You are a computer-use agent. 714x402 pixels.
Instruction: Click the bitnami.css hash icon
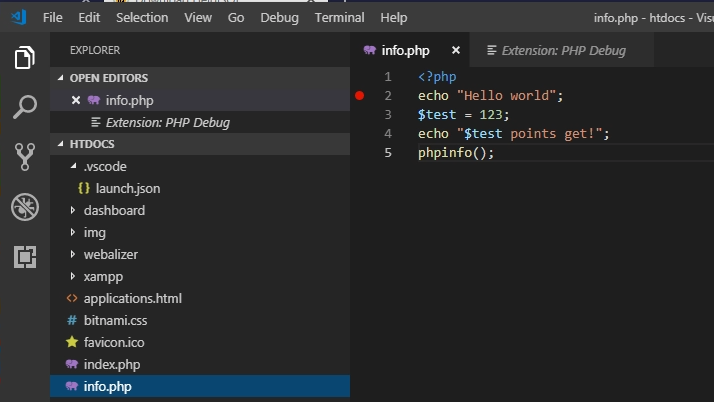pyautogui.click(x=72, y=320)
